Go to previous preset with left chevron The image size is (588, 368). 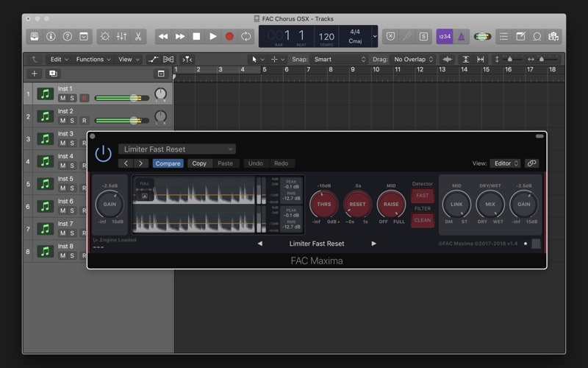126,163
